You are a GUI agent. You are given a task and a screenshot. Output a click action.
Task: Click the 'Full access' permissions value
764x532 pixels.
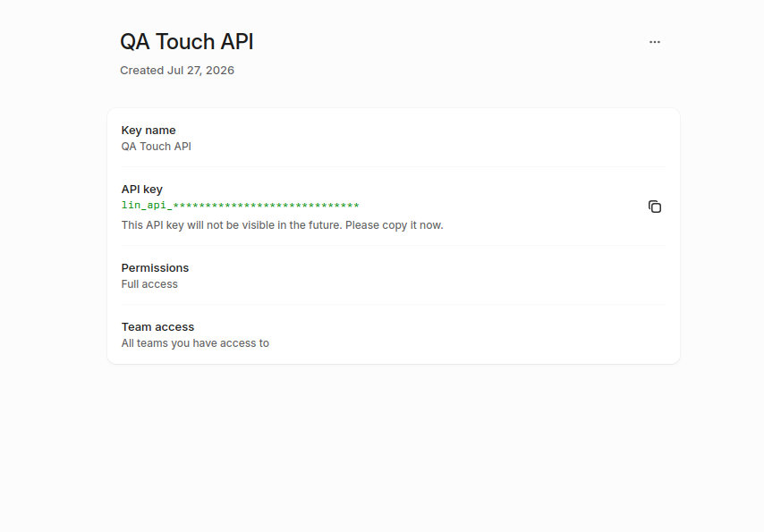pyautogui.click(x=149, y=284)
